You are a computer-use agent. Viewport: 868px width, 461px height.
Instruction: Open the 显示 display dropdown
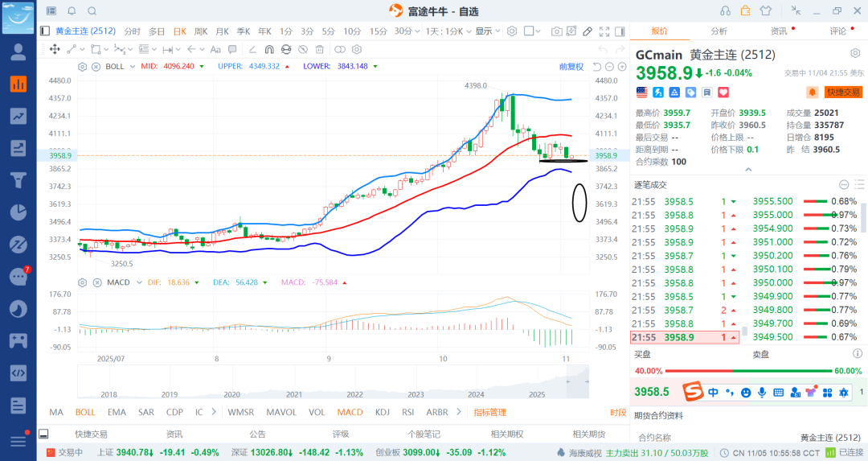[x=488, y=31]
